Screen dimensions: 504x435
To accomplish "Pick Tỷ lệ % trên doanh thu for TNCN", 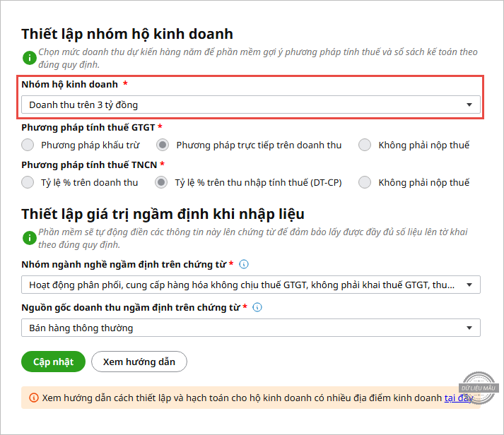I will pyautogui.click(x=28, y=182).
